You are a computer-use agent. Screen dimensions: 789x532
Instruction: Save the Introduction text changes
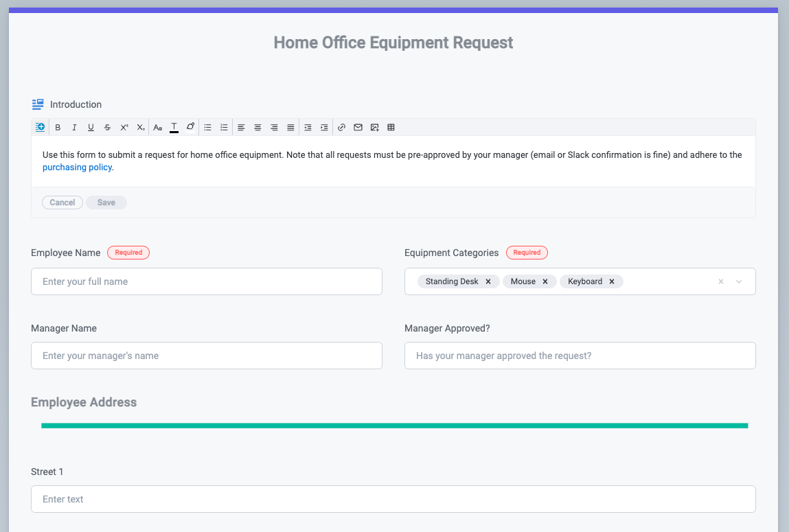(106, 202)
